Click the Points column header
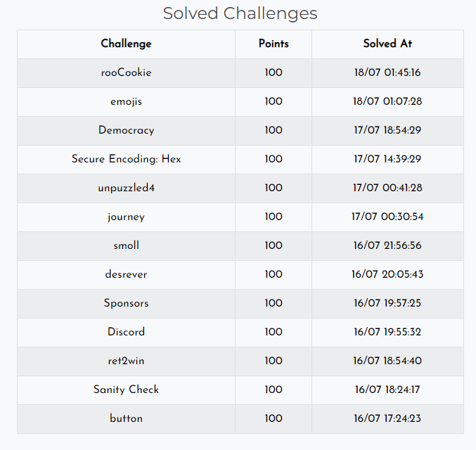This screenshot has width=476, height=450. [274, 44]
